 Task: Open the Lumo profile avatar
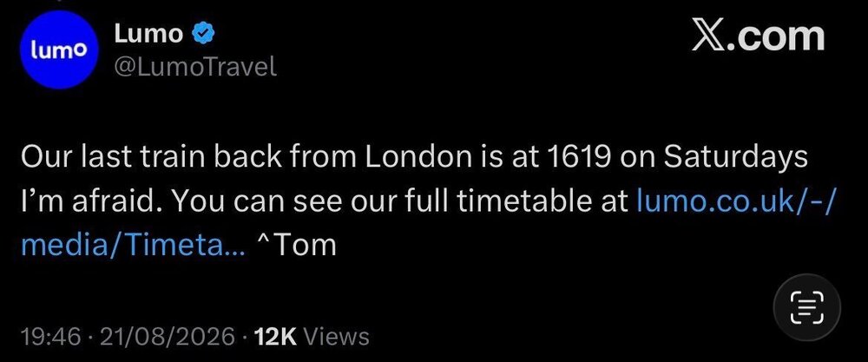pos(59,49)
